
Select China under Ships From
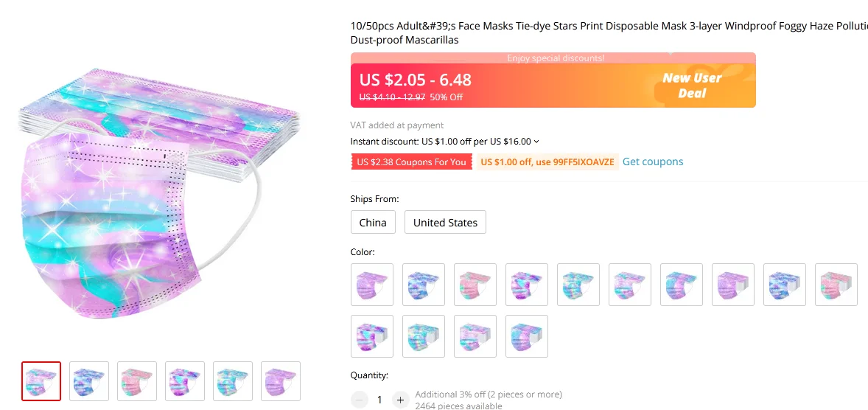373,223
